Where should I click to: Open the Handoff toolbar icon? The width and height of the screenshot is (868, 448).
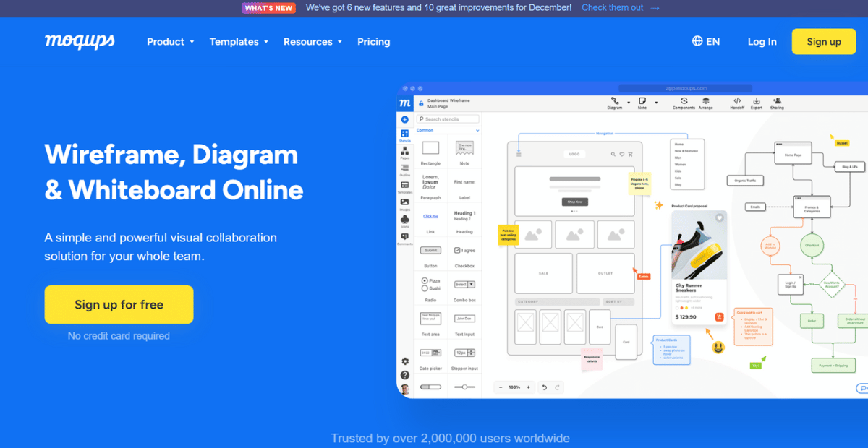[x=737, y=101]
